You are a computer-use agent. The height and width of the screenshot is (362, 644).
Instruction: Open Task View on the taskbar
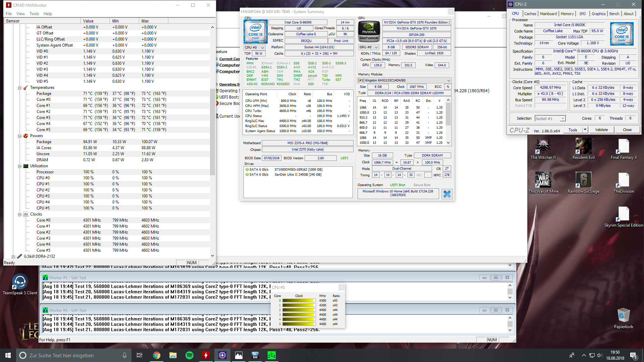point(140,355)
